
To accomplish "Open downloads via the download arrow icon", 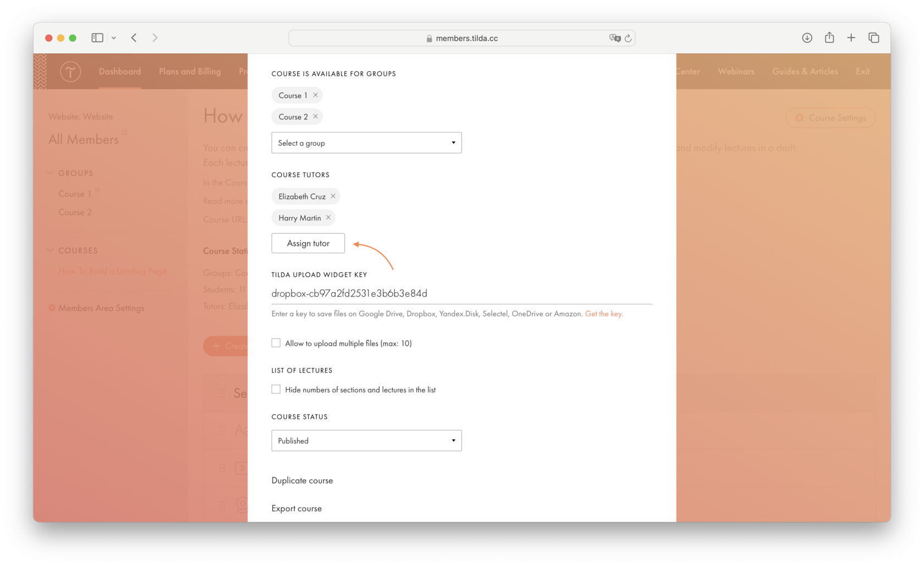I will coord(807,37).
